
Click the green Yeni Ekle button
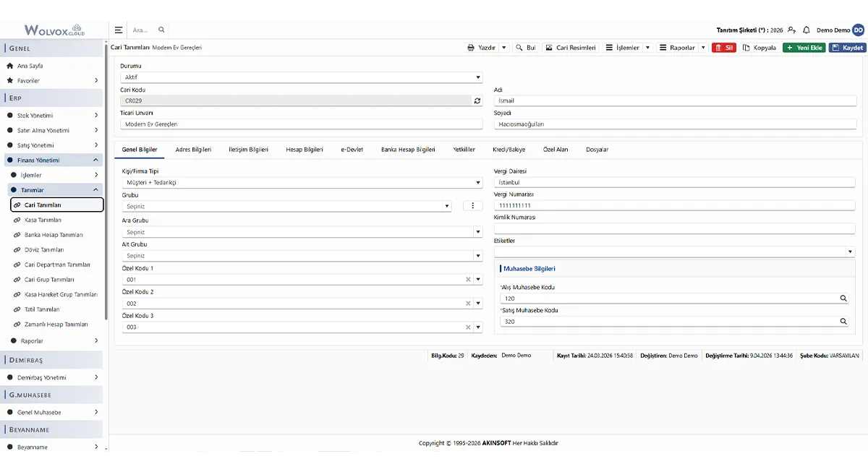click(804, 48)
